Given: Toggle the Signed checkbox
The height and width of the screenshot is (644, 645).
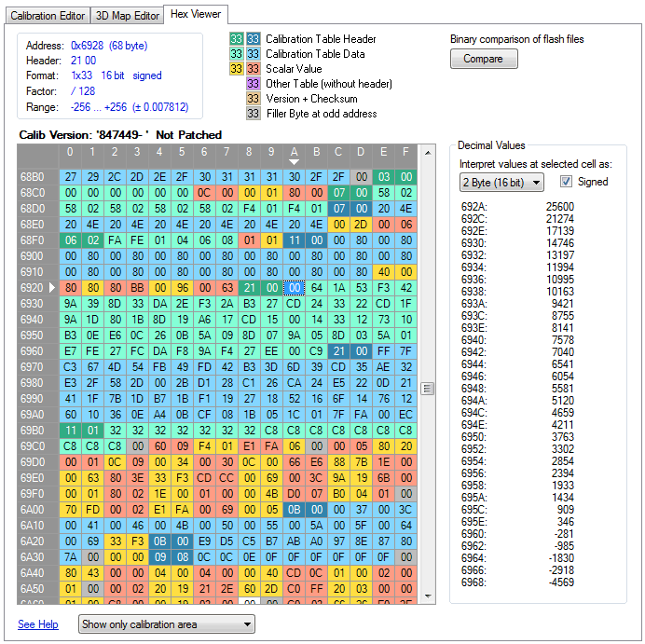Looking at the screenshot, I should point(565,183).
